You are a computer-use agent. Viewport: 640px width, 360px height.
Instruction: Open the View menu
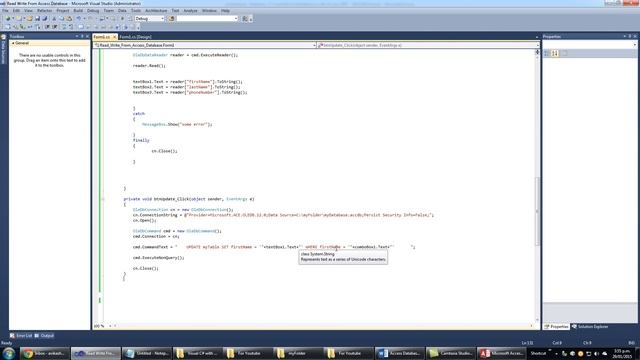coord(28,11)
